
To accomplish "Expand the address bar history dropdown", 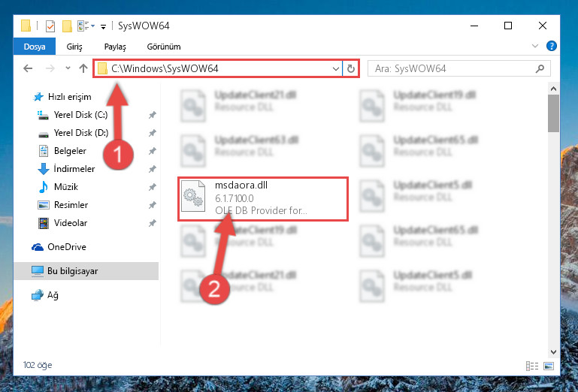I will 335,68.
